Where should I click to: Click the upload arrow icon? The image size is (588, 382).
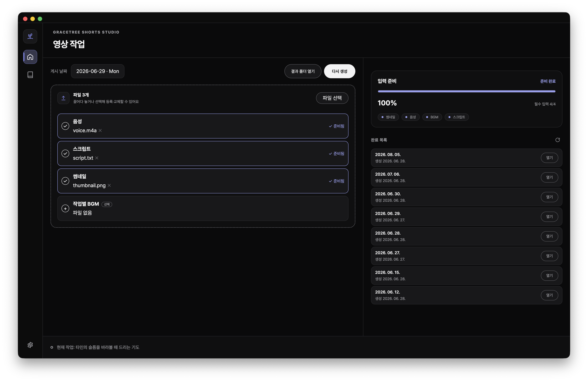[x=63, y=98]
